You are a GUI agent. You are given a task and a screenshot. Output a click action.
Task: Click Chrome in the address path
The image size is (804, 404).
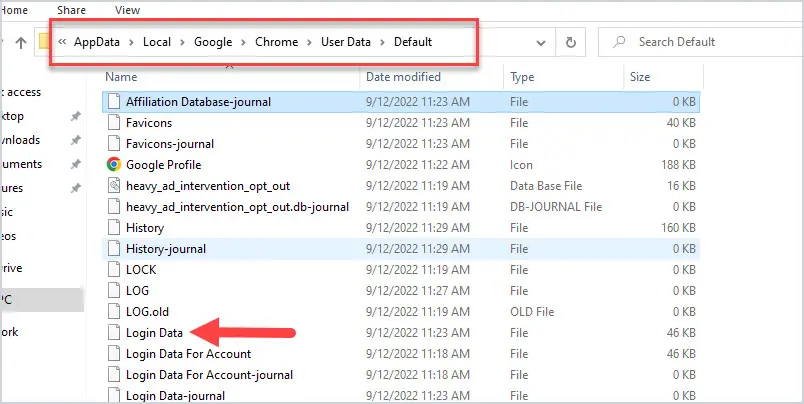click(x=276, y=42)
